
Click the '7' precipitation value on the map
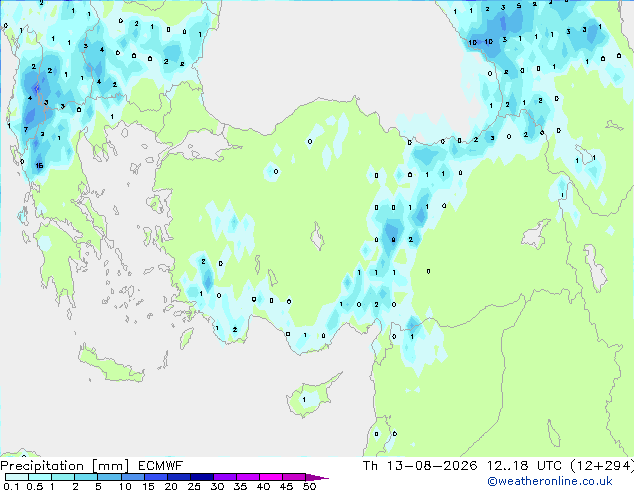coord(25,130)
